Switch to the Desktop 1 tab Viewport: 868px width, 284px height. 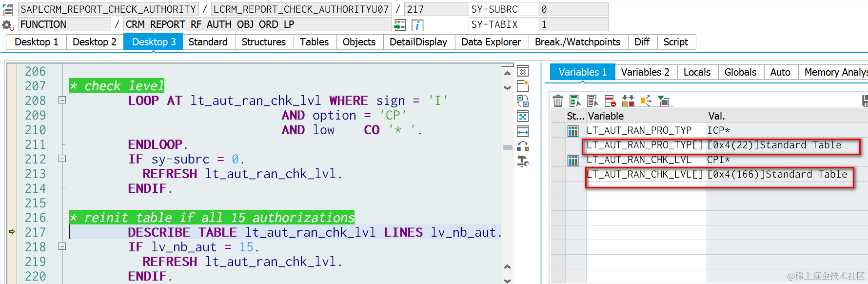pos(37,42)
